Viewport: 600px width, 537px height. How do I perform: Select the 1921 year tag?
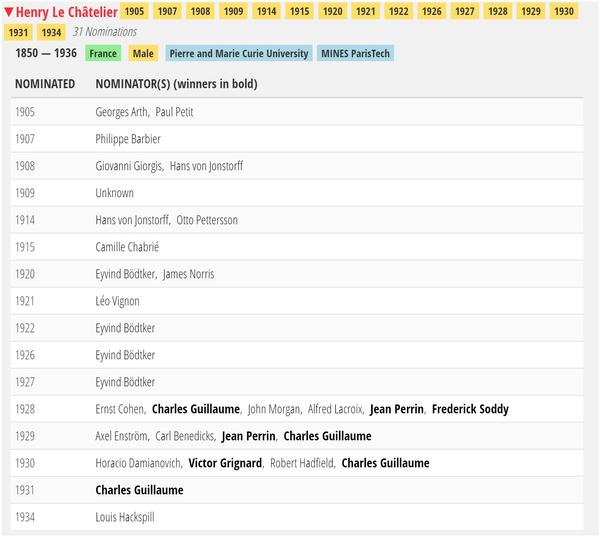(366, 11)
